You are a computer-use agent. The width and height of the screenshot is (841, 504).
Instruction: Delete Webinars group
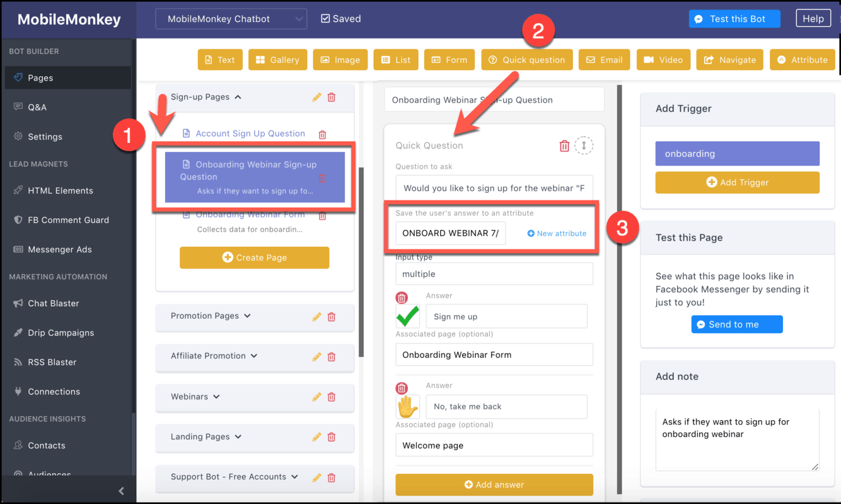(332, 397)
